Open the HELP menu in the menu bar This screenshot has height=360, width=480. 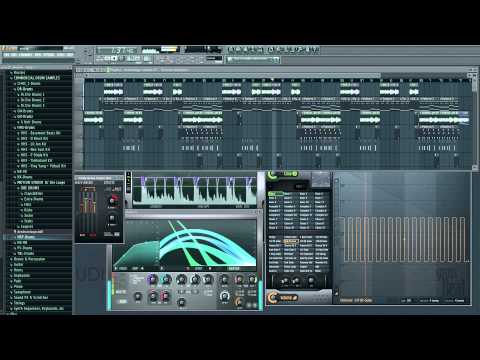click(x=69, y=55)
